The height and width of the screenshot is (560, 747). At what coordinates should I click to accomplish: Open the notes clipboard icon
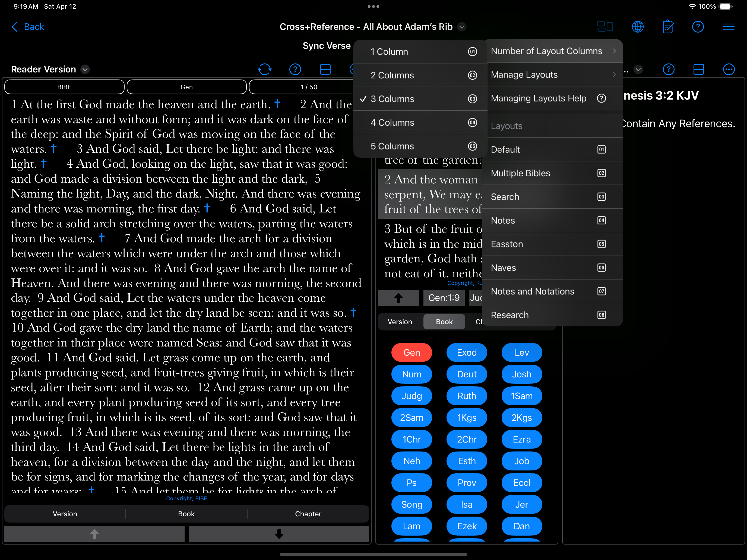[668, 27]
